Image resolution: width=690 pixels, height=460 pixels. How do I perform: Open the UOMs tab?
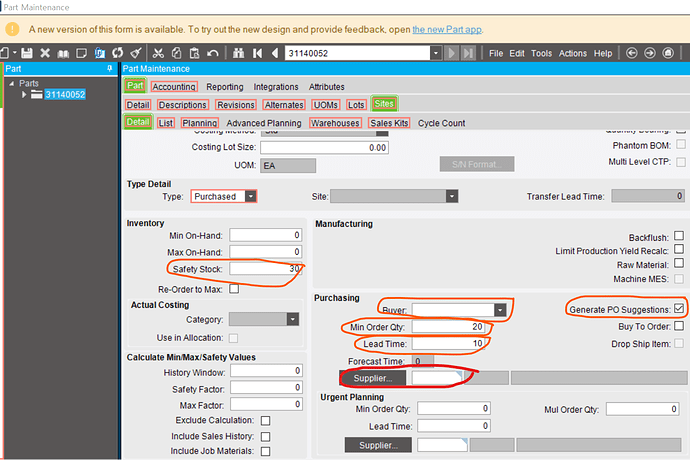pos(326,105)
